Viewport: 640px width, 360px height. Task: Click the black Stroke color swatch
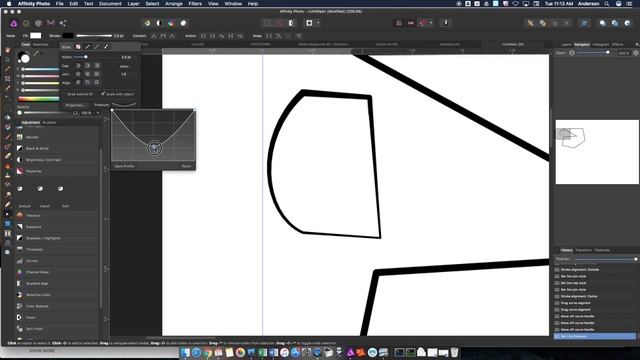(68, 36)
